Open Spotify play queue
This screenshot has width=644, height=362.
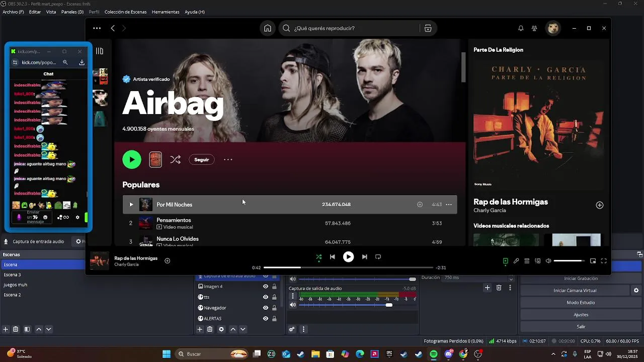click(x=527, y=261)
